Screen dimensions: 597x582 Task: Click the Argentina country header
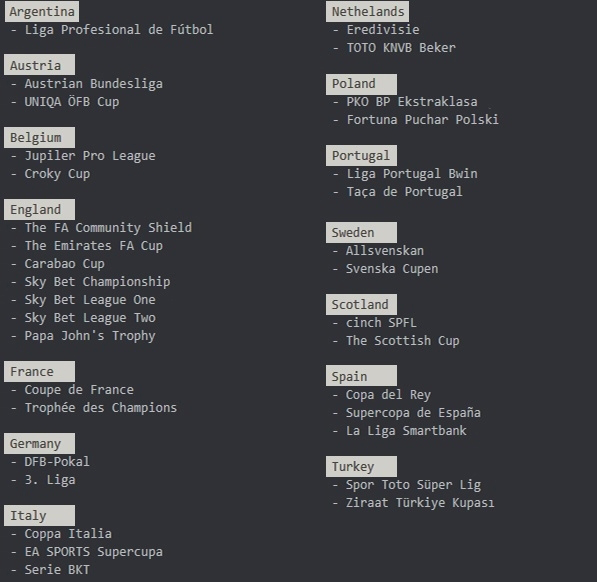click(42, 11)
